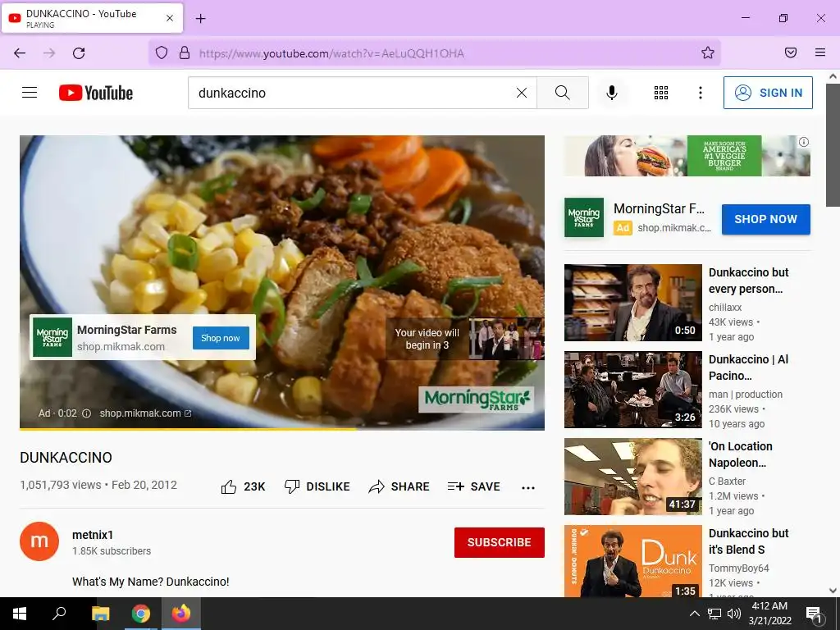The height and width of the screenshot is (630, 840).
Task: Open system volume control
Action: coord(734,614)
